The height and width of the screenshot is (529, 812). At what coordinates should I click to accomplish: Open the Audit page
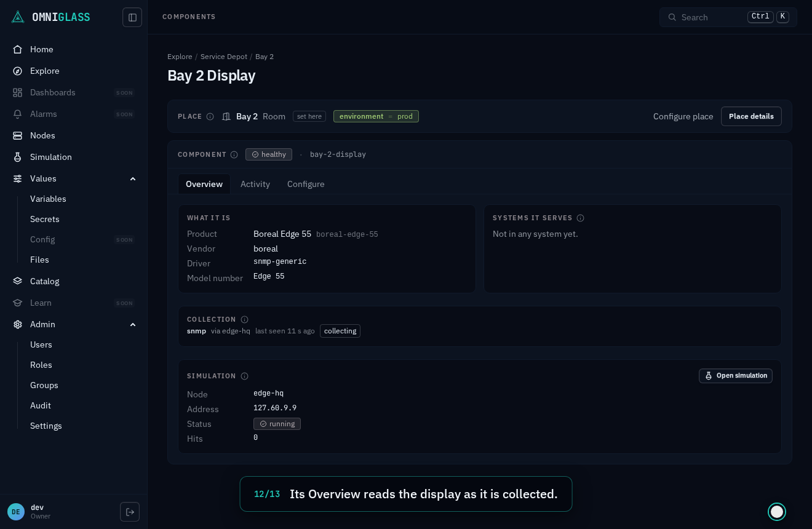41,405
